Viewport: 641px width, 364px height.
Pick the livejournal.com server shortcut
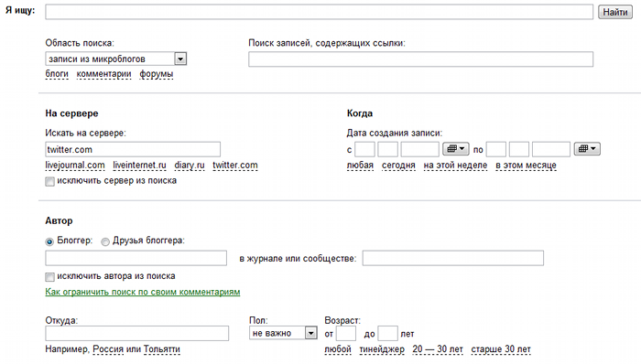coord(75,166)
